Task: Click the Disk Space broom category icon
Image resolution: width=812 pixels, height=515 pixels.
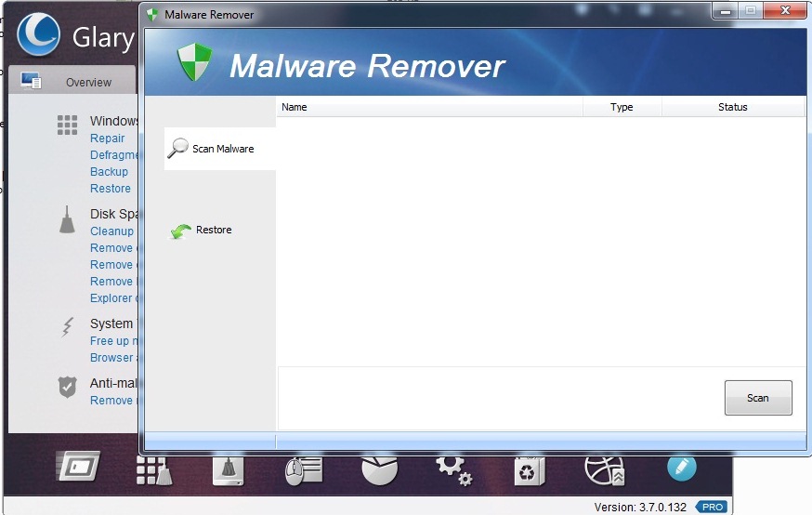Action: click(67, 219)
